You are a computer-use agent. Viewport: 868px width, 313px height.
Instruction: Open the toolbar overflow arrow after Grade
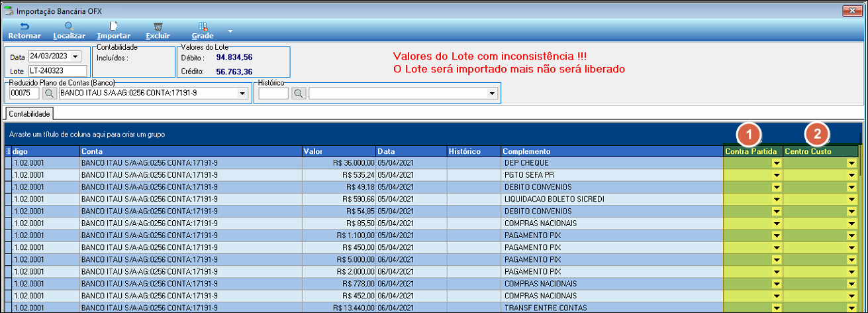(x=230, y=31)
